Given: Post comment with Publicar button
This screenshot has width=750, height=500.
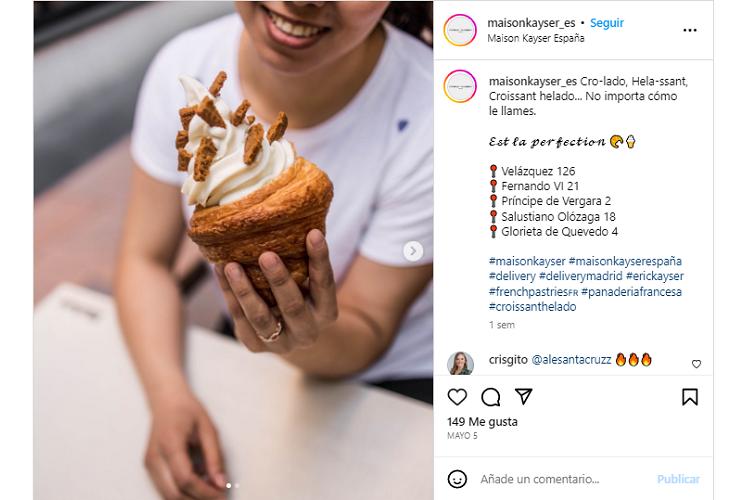Looking at the screenshot, I should (678, 479).
